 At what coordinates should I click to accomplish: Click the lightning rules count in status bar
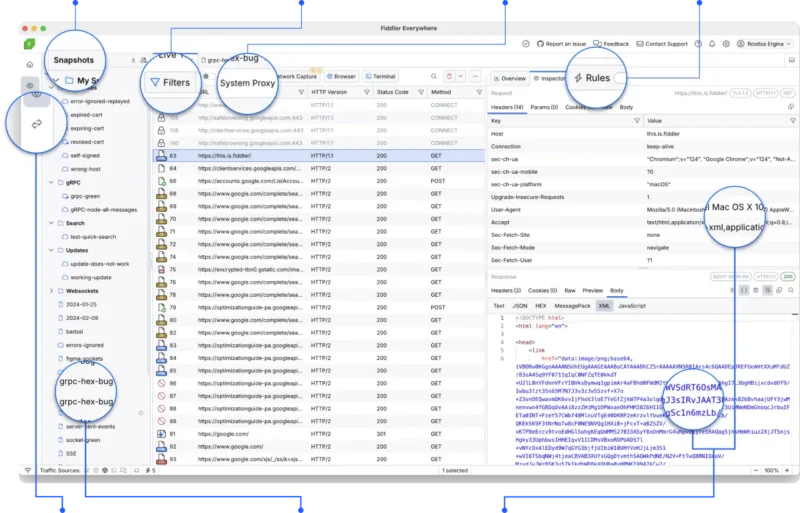click(x=151, y=470)
